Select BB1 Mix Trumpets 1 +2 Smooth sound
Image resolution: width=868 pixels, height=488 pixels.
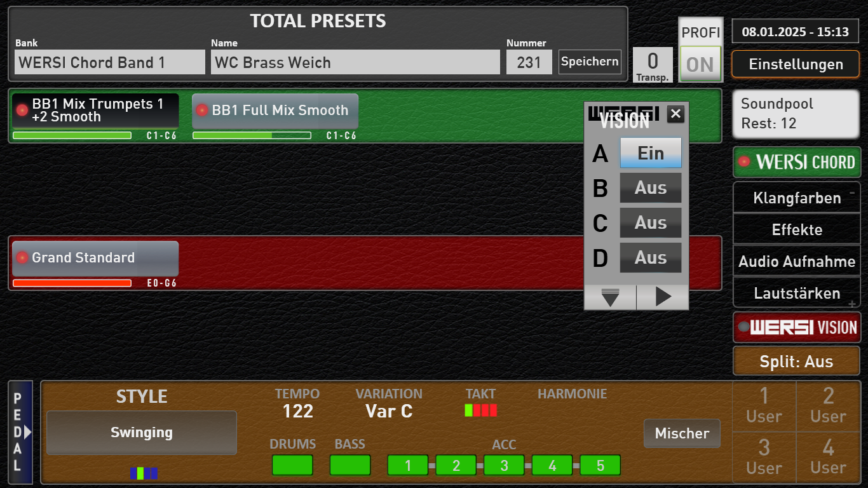(95, 111)
